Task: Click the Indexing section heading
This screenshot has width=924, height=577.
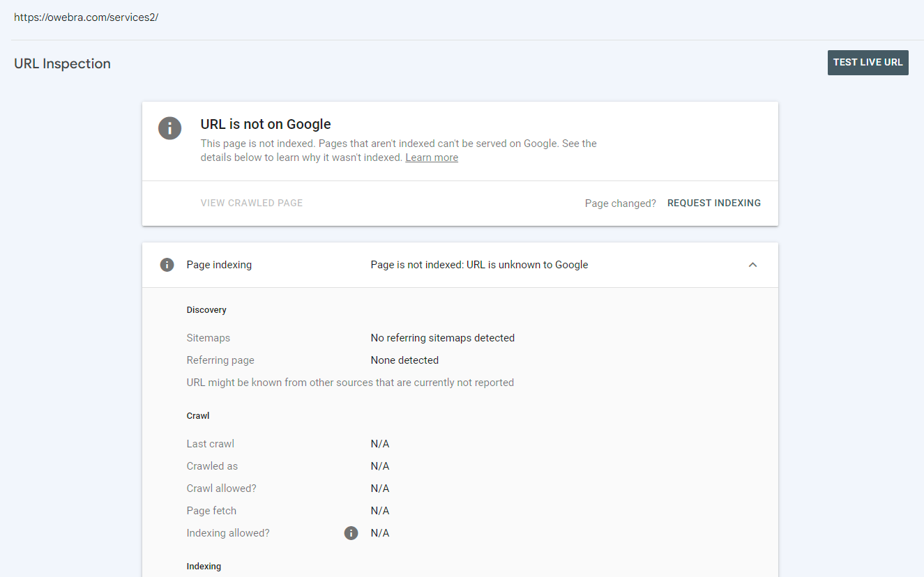Action: click(204, 567)
